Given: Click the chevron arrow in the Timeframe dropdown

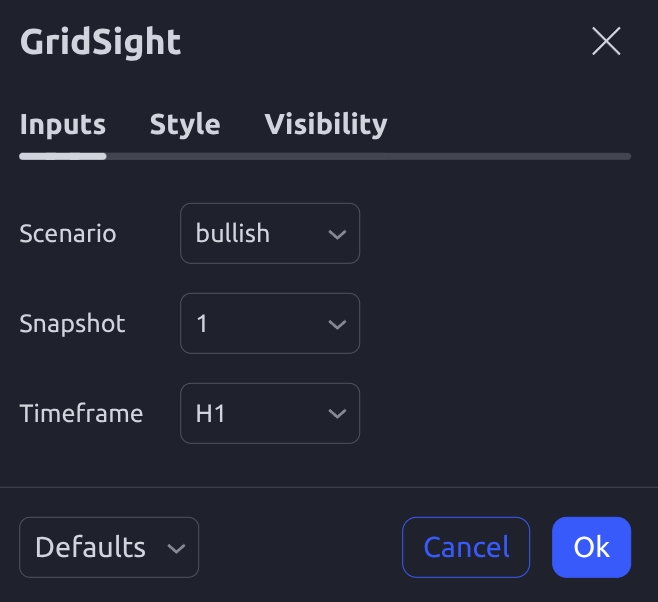Looking at the screenshot, I should (337, 414).
